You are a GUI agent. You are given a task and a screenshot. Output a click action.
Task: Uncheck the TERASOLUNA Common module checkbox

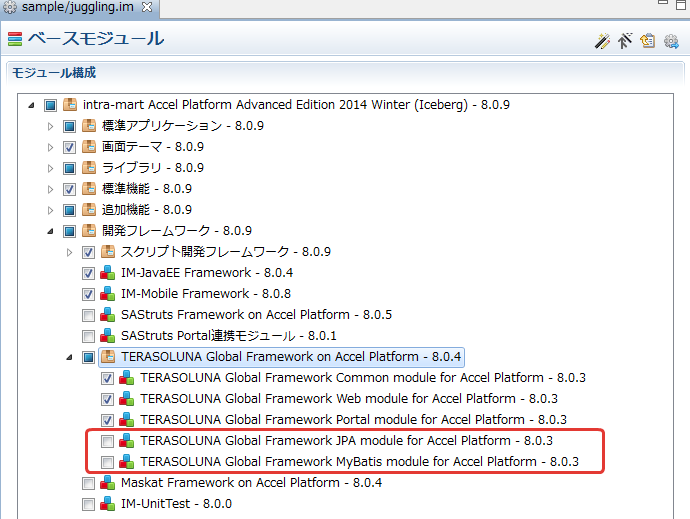click(107, 378)
